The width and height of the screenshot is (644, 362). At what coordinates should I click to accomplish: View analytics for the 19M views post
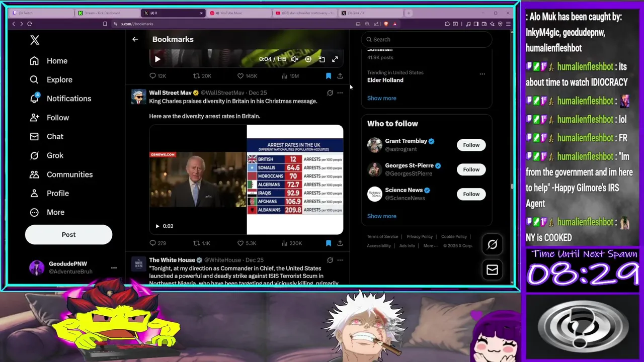(x=290, y=76)
